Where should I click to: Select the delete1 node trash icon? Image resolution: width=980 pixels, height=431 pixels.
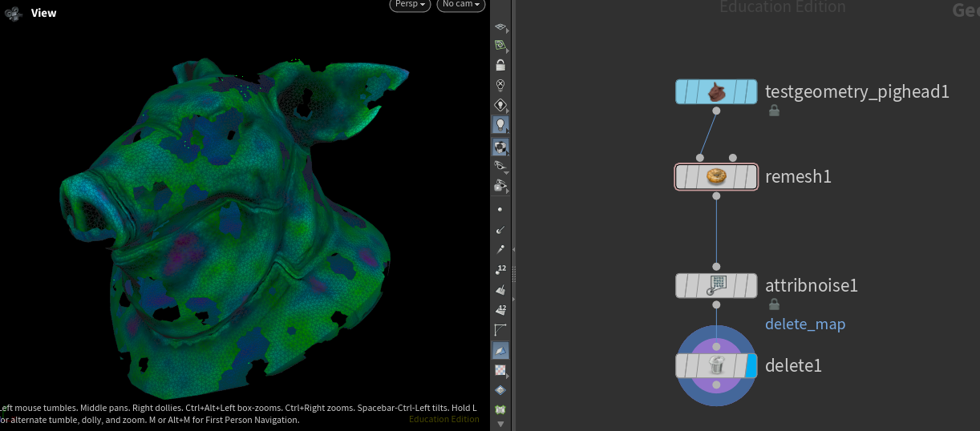point(716,366)
